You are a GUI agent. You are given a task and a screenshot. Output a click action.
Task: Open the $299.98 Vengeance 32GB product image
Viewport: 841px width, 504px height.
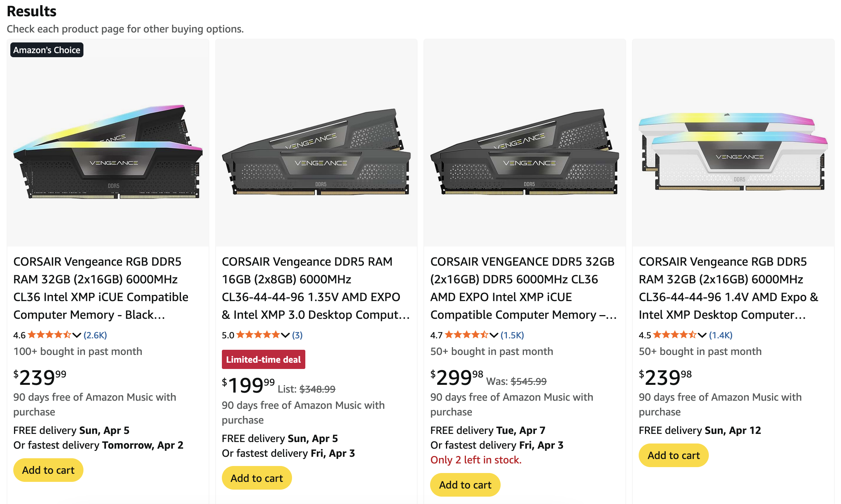525,152
